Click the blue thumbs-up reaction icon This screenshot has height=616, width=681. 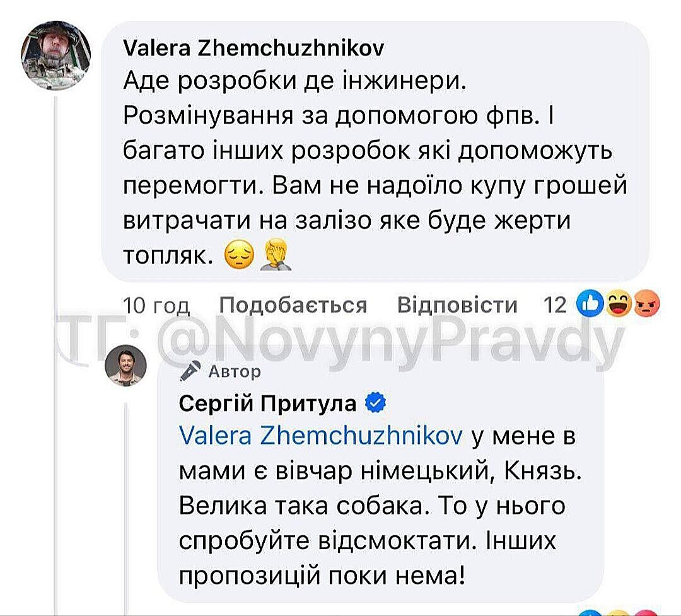tap(591, 305)
